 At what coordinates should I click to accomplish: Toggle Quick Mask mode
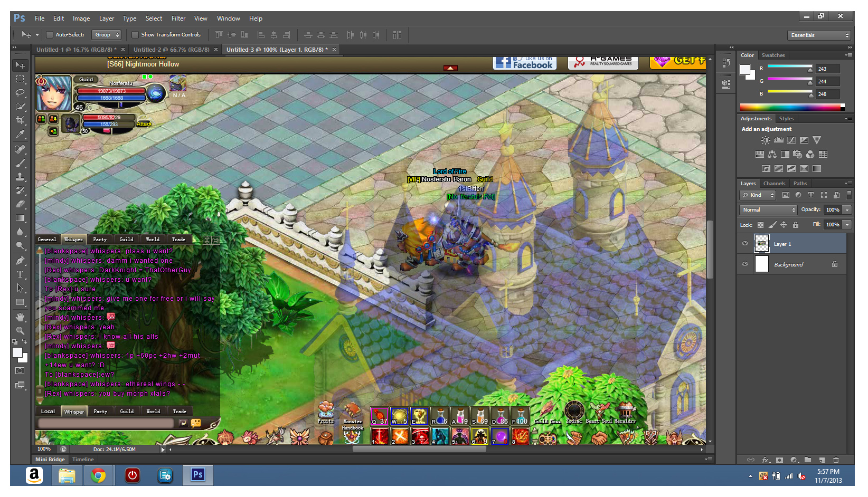[x=20, y=371]
